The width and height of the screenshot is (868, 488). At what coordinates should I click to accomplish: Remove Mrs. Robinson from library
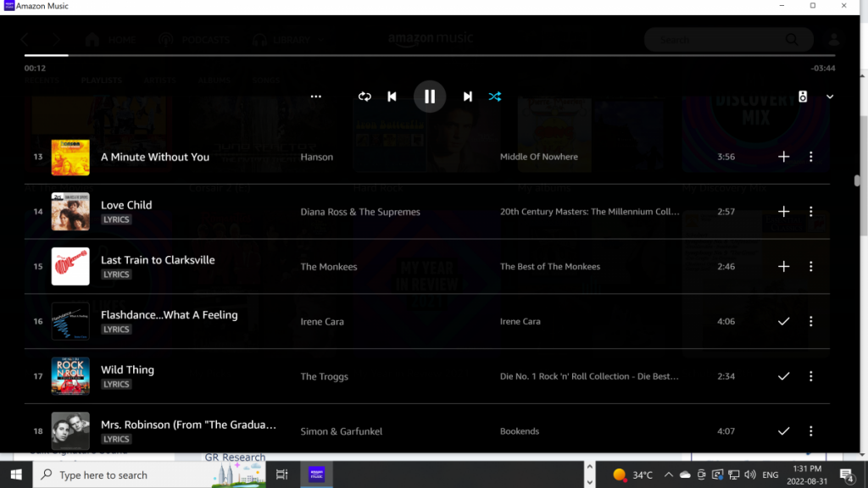[783, 431]
